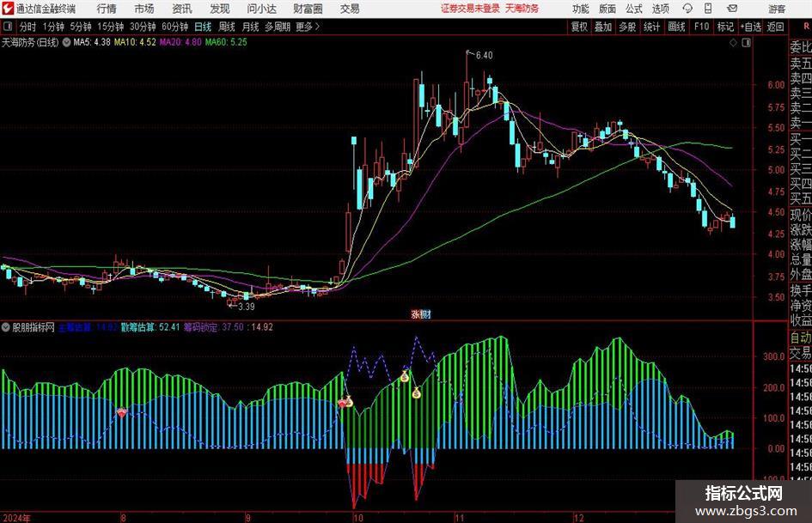This screenshot has height=523, width=812.
Task: Click the 画线 drawing button
Action: click(676, 27)
